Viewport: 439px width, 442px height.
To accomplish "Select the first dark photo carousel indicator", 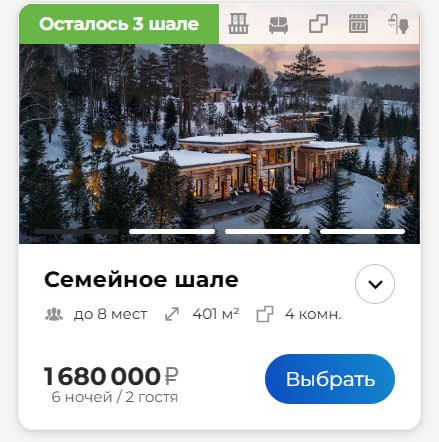I will 76,231.
